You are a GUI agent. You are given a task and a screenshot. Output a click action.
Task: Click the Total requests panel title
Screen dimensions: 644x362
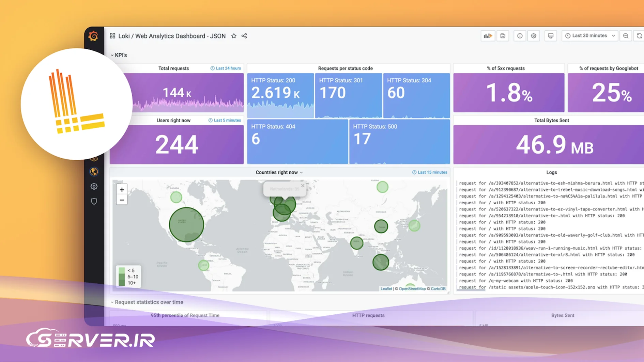(173, 68)
